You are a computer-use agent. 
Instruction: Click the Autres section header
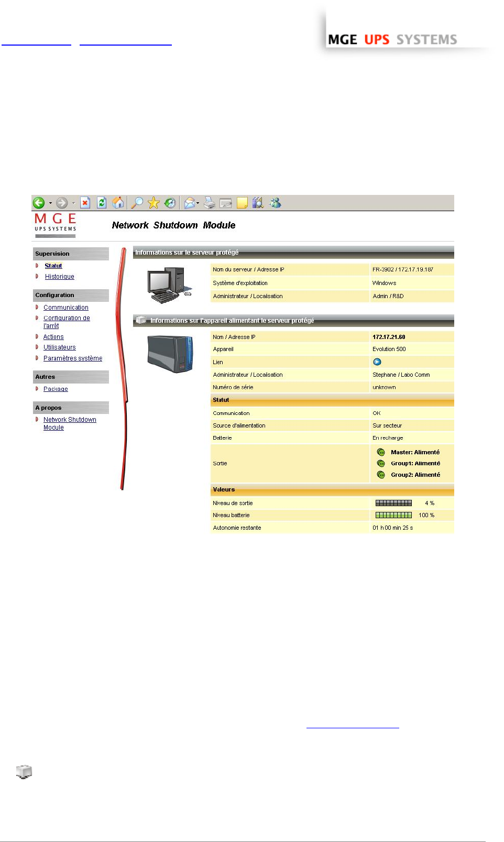coord(71,377)
